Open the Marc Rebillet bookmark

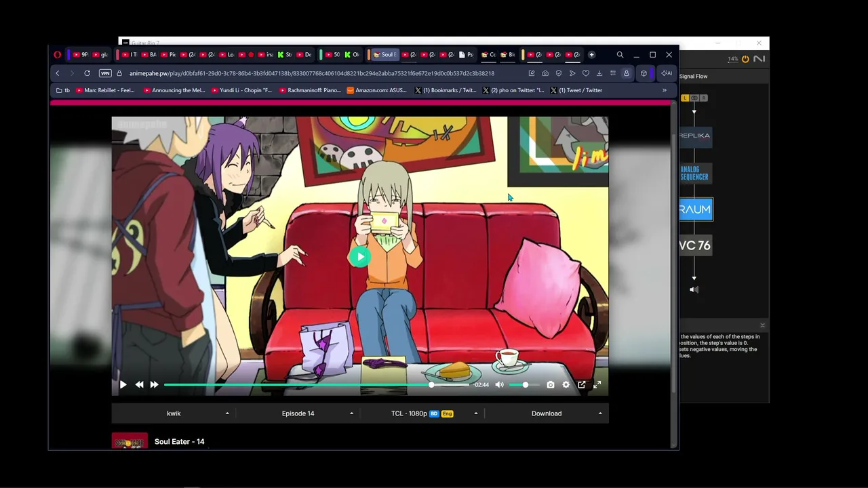[105, 90]
